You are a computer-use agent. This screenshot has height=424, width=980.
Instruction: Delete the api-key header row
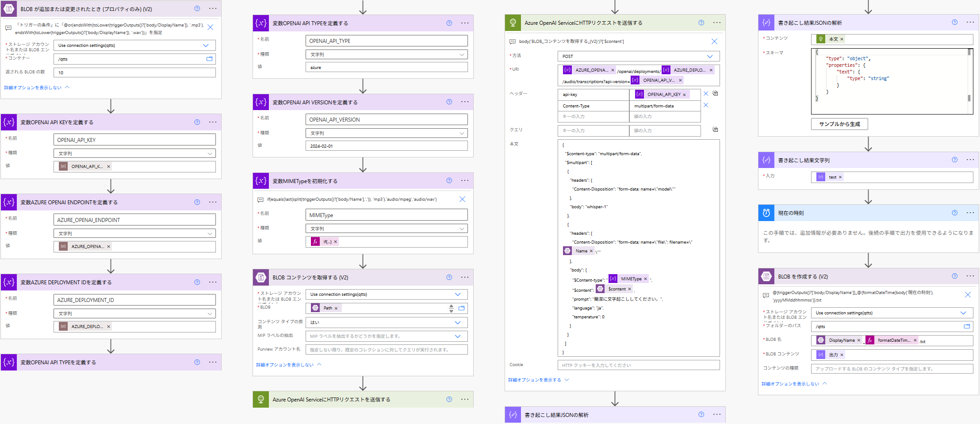coord(706,94)
